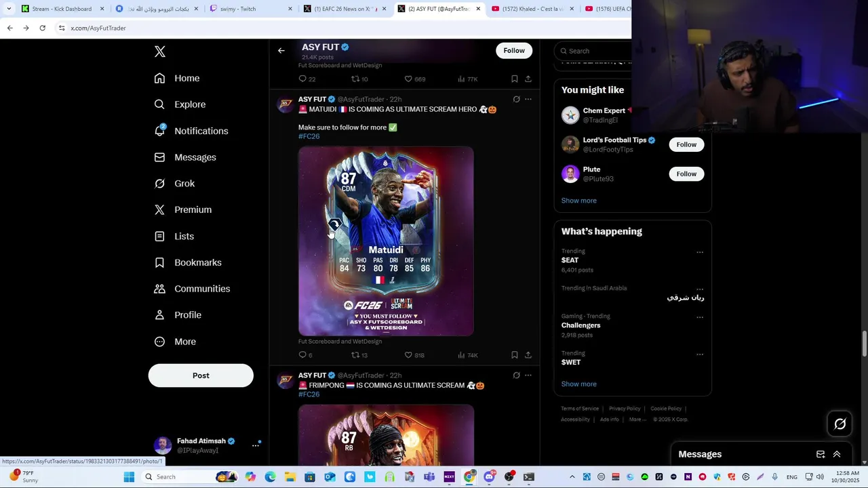The height and width of the screenshot is (488, 868).
Task: Open Profile in the sidebar
Action: tap(177, 315)
